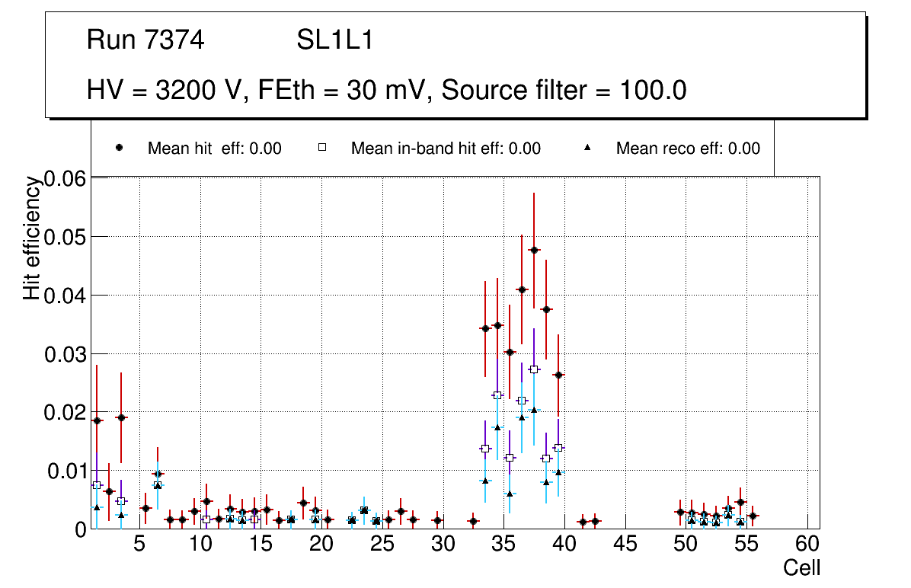Click the 60 x-axis tick label

pyautogui.click(x=807, y=544)
